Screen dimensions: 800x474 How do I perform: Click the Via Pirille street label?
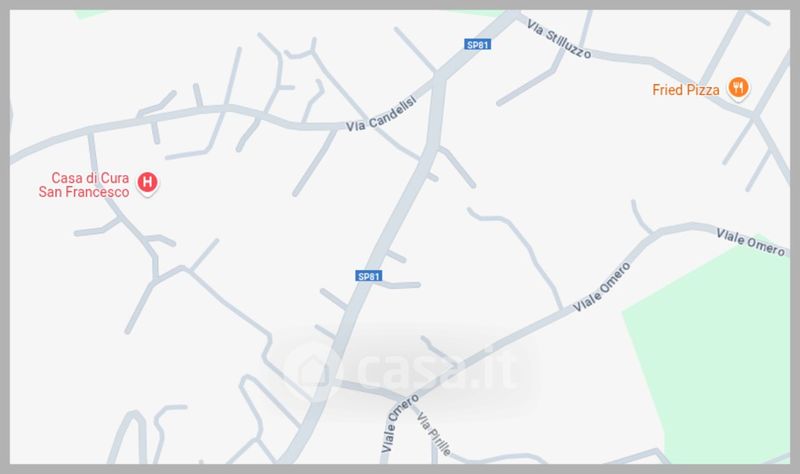(434, 434)
